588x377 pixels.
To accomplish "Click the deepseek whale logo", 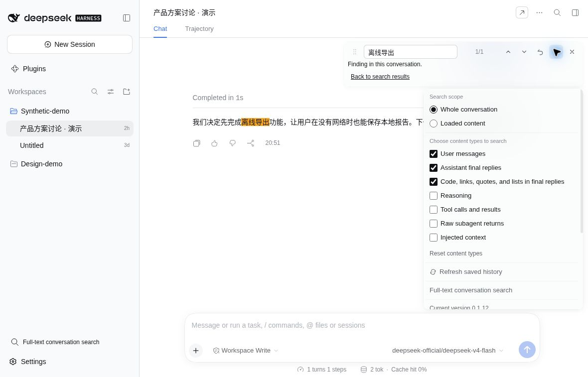I will (14, 17).
